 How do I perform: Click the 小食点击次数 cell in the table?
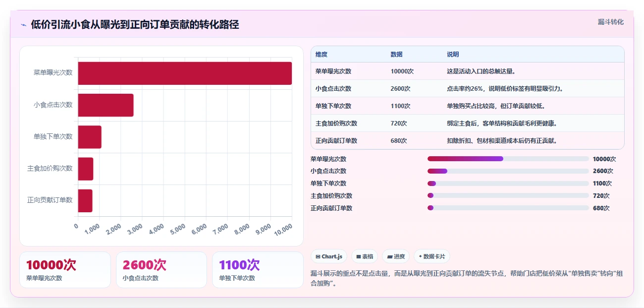(x=333, y=89)
